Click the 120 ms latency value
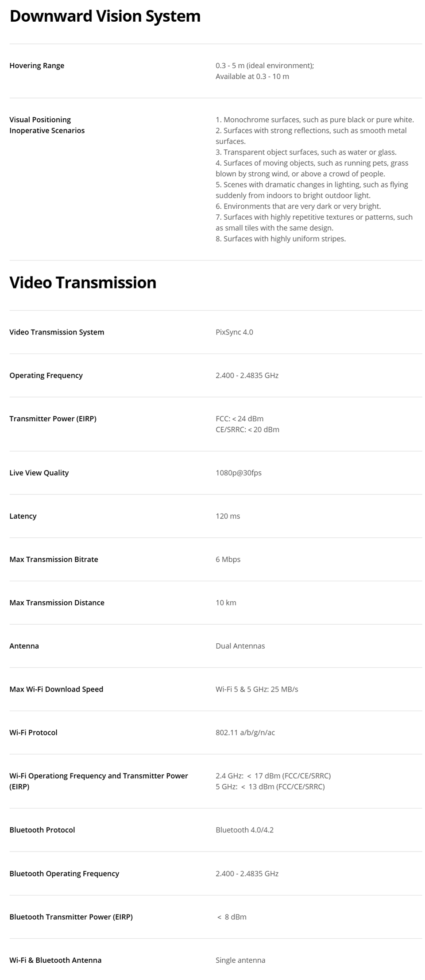This screenshot has height=980, width=425. pyautogui.click(x=228, y=516)
